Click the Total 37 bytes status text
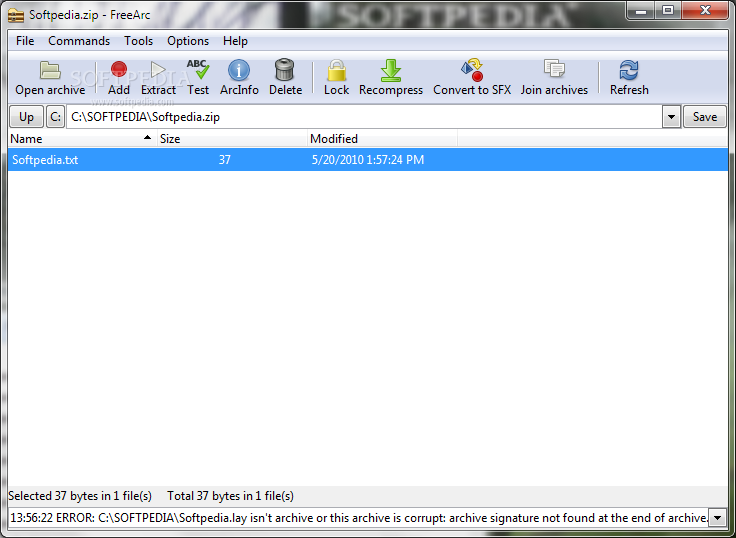The width and height of the screenshot is (736, 538). [x=230, y=496]
